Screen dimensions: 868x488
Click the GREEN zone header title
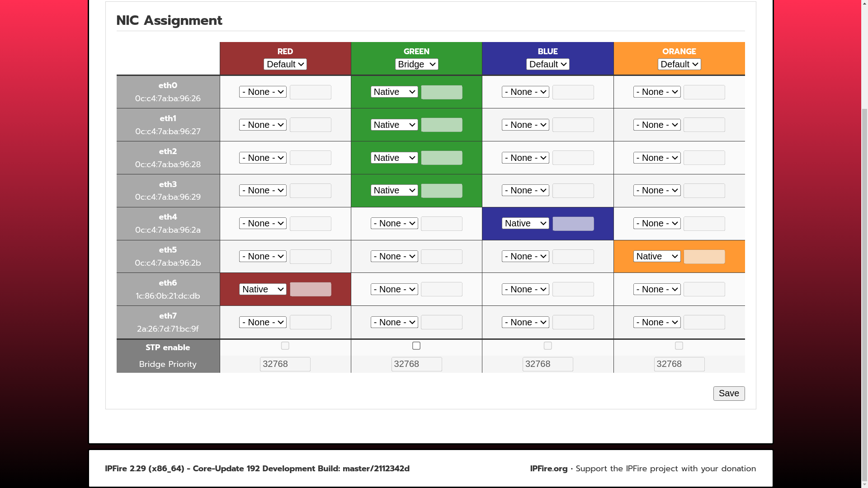416,52
